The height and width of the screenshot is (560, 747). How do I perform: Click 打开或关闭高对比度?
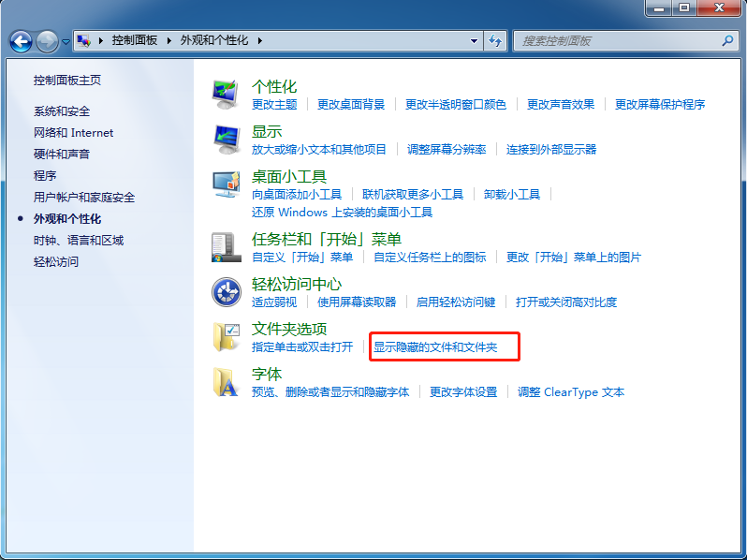point(566,302)
